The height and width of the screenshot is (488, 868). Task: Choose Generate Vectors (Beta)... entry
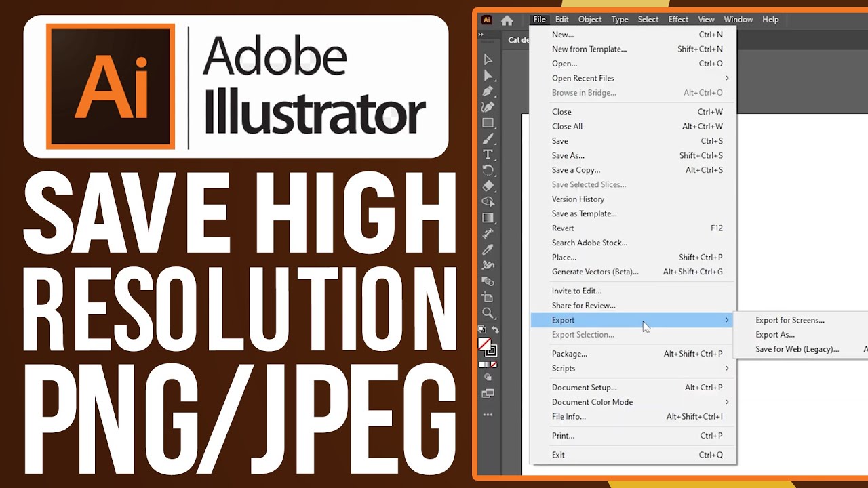[x=633, y=272]
